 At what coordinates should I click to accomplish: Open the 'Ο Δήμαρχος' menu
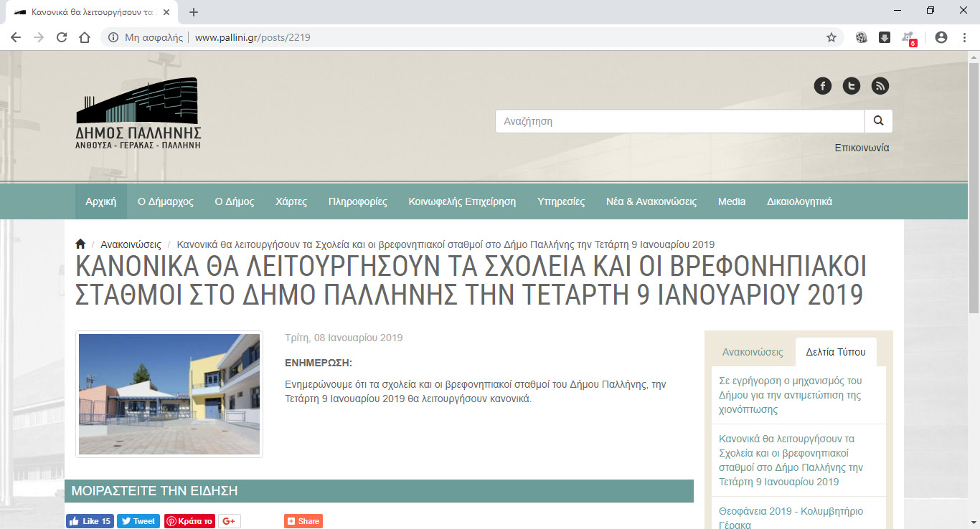pos(165,201)
